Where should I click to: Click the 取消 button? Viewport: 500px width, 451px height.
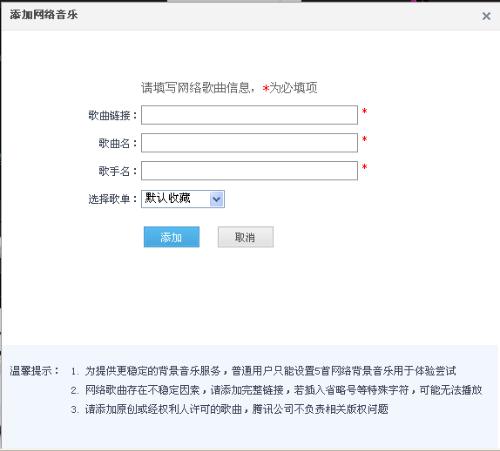246,237
